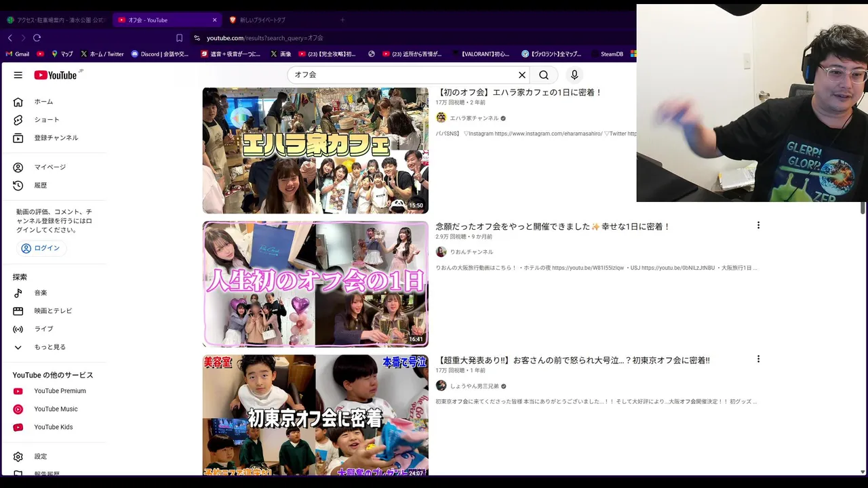Bookmark this page with the bookmark icon
This screenshot has height=488, width=868.
pyautogui.click(x=179, y=38)
